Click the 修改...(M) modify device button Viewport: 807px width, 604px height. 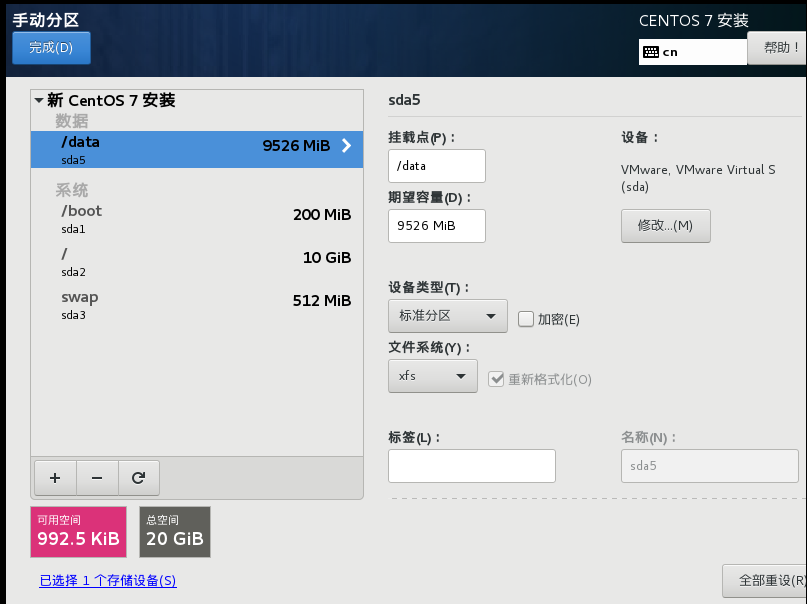coord(665,226)
